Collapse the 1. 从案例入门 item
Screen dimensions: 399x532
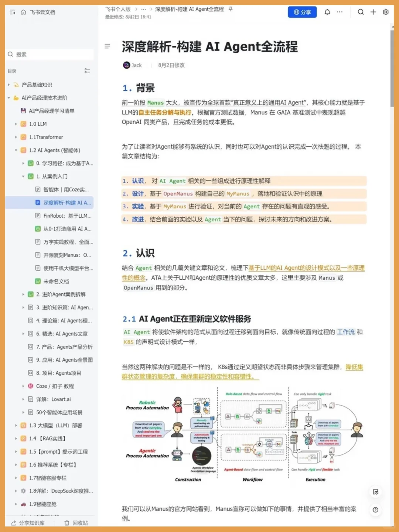[x=23, y=177]
